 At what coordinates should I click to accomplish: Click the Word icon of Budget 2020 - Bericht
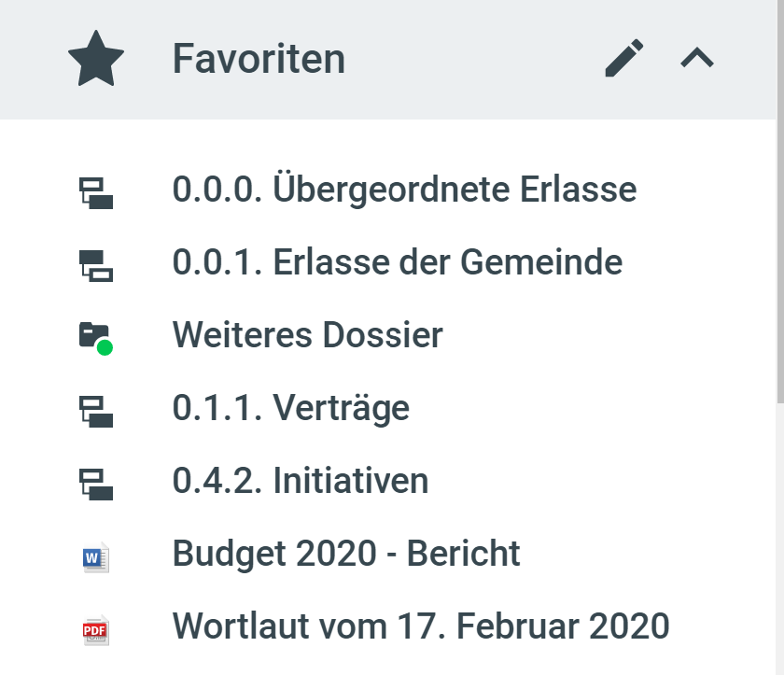tap(95, 557)
